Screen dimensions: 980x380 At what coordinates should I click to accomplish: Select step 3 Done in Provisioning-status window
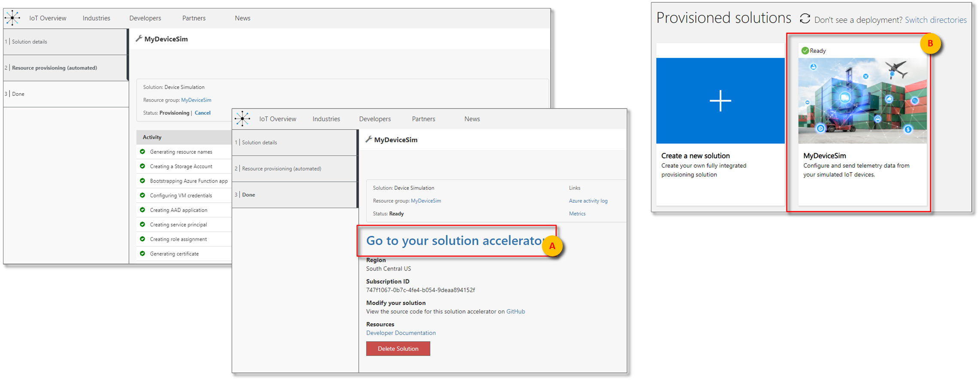[65, 94]
